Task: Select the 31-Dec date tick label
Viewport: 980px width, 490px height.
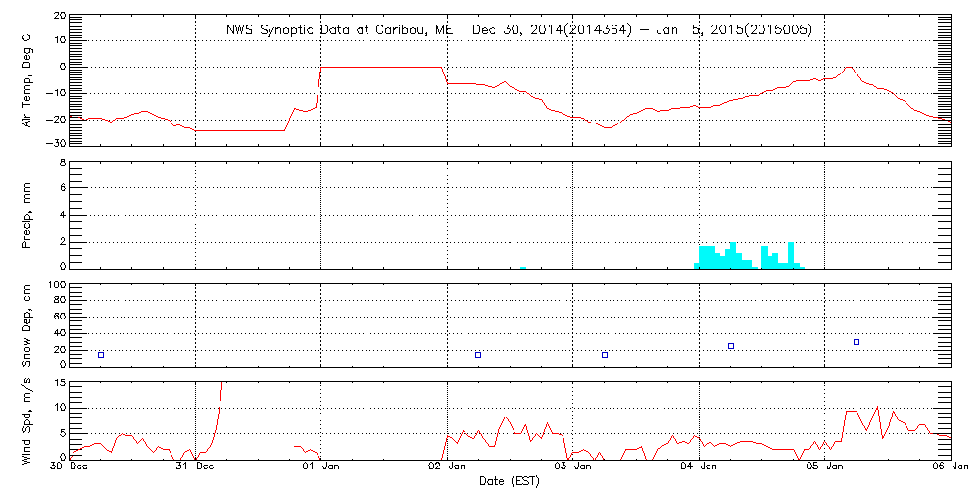Action: coord(196,468)
